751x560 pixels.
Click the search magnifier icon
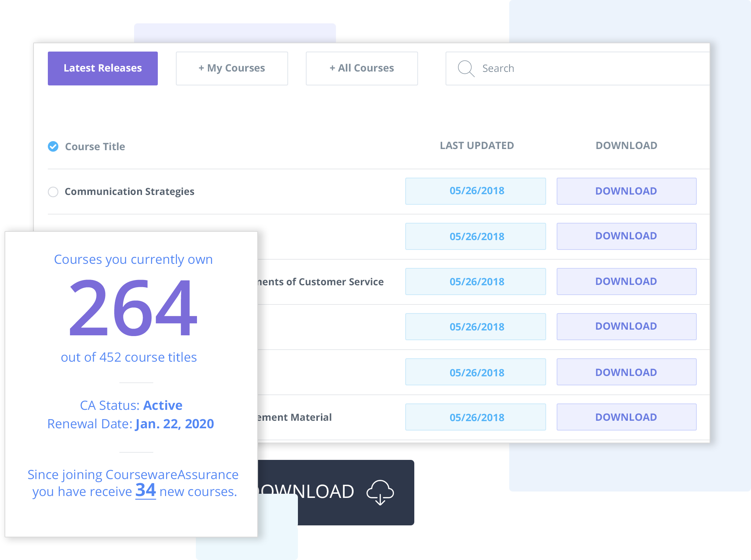tap(466, 68)
